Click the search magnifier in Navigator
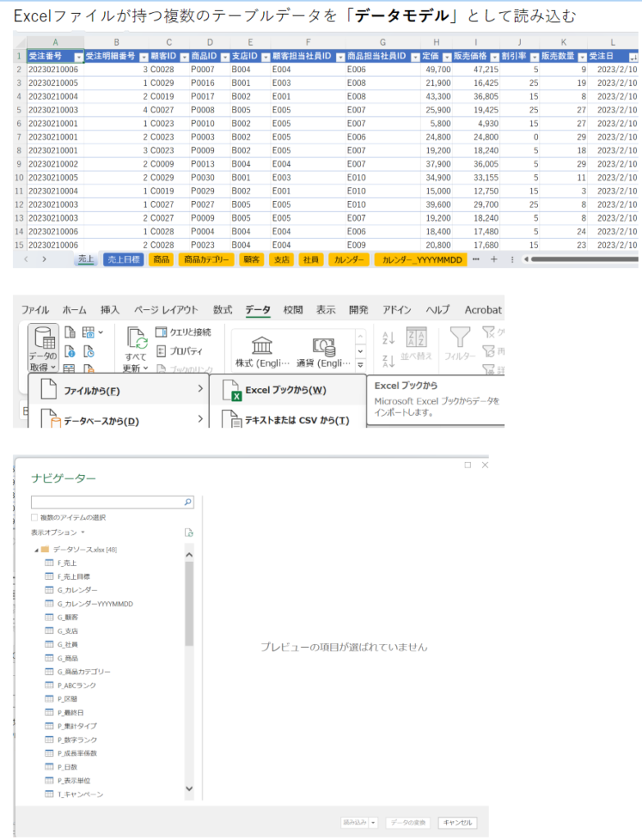642x840 pixels. point(188,502)
